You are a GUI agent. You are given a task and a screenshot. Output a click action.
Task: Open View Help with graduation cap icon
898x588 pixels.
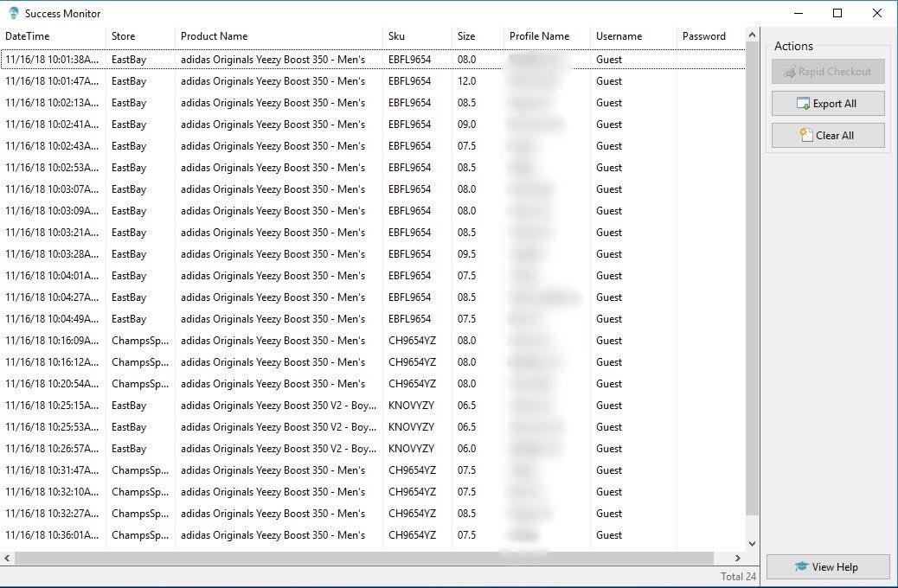(828, 567)
